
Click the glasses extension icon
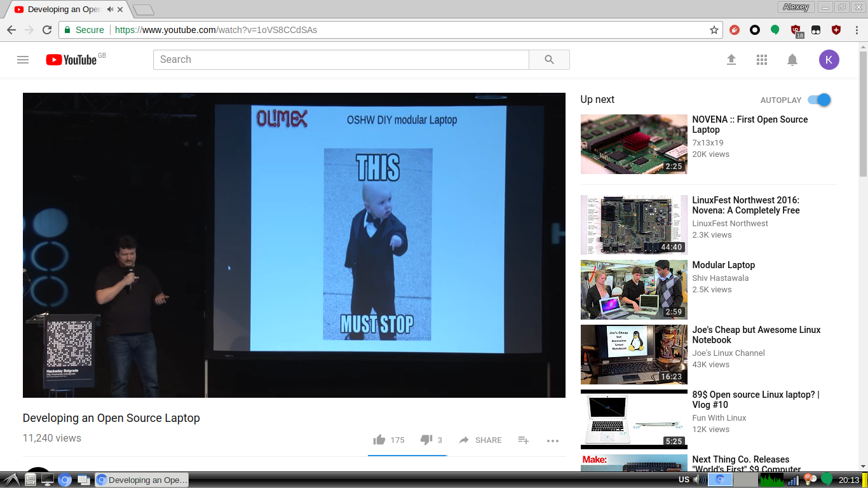[x=816, y=30]
